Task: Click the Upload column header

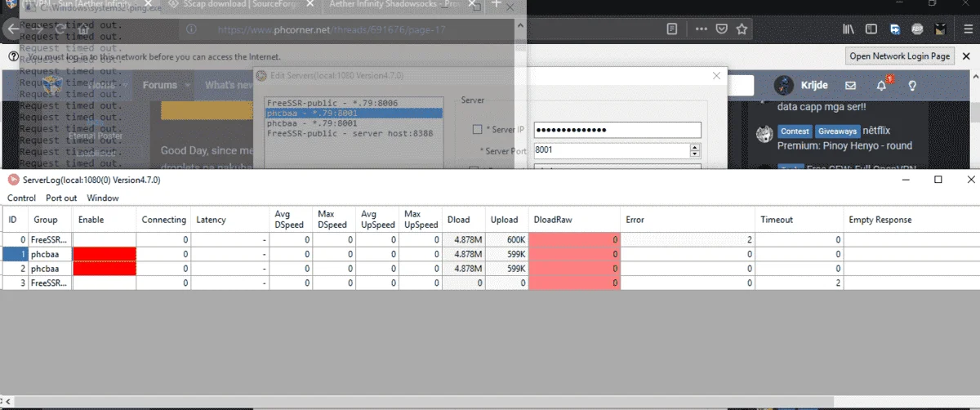Action: click(x=506, y=220)
